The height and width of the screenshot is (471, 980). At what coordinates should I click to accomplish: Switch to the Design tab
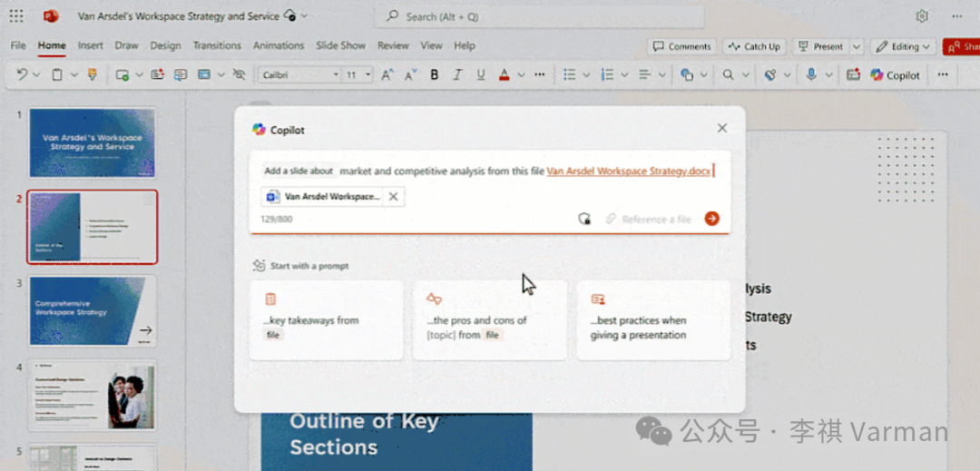[x=166, y=45]
